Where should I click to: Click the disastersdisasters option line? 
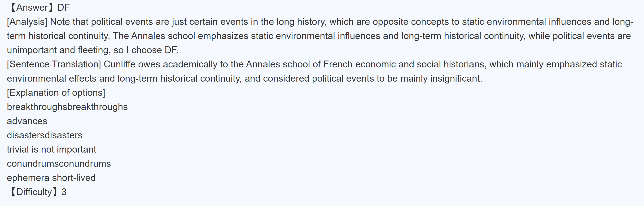[x=44, y=135]
